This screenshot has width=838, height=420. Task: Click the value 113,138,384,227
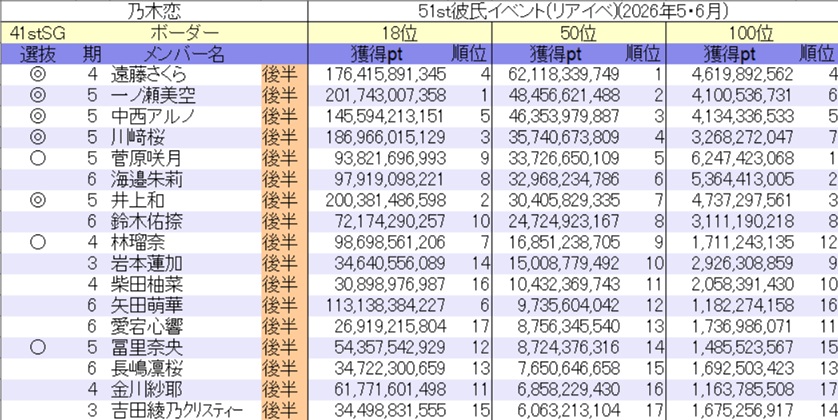[x=385, y=305]
